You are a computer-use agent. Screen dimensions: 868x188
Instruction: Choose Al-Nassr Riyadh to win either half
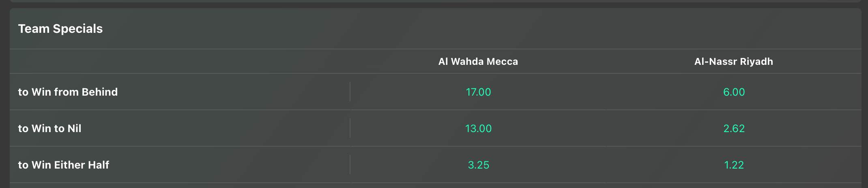734,165
